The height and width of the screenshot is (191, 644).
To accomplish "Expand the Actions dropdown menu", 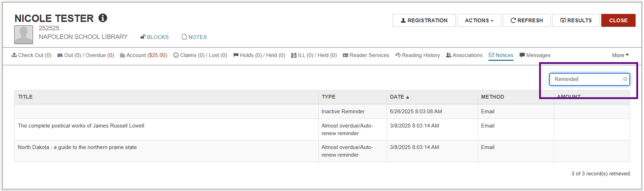I will [x=479, y=21].
